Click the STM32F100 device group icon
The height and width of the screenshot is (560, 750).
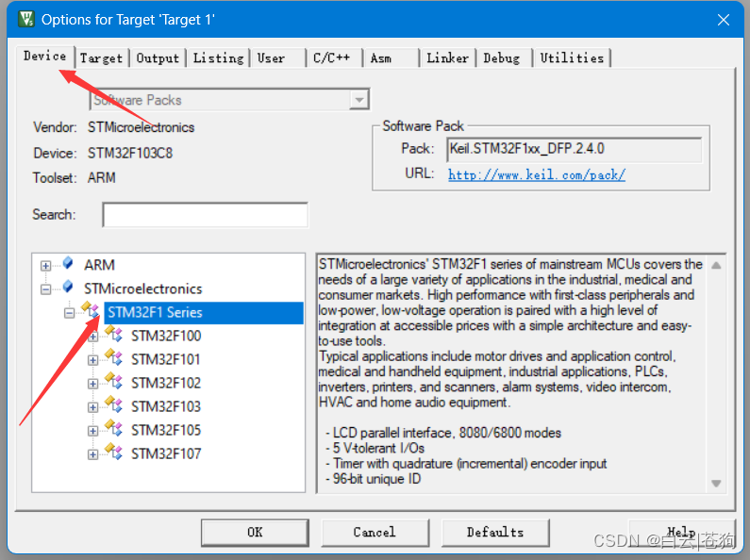[x=114, y=334]
